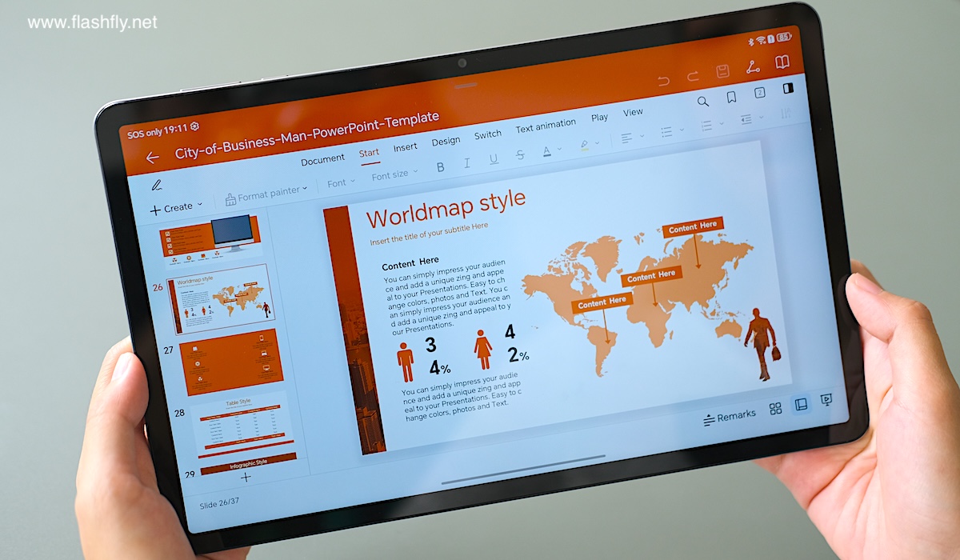Viewport: 960px width, 560px height.
Task: Click the Remarks button
Action: 729,416
